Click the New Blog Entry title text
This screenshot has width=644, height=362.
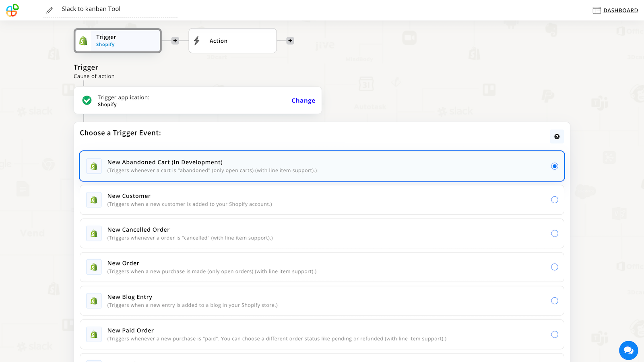tap(130, 297)
